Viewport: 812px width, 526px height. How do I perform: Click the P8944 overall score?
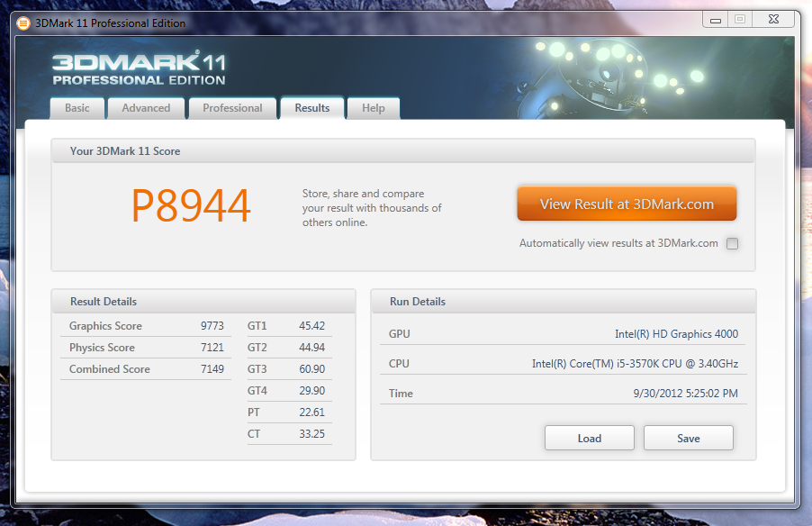tap(191, 205)
